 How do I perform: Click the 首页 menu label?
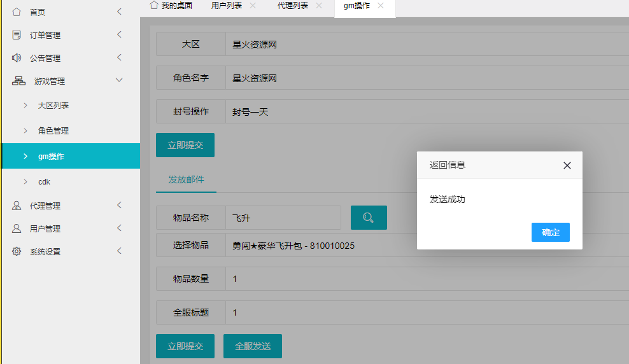(x=38, y=13)
